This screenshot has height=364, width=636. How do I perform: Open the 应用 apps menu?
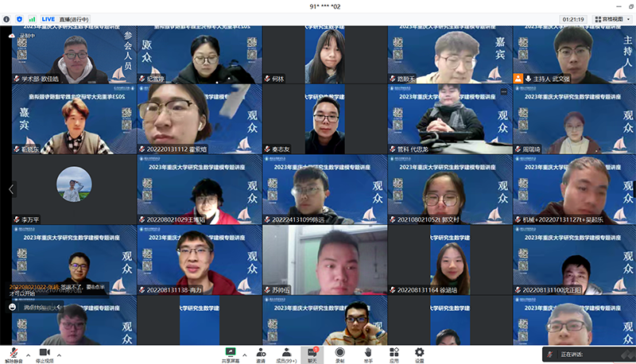[x=394, y=355]
